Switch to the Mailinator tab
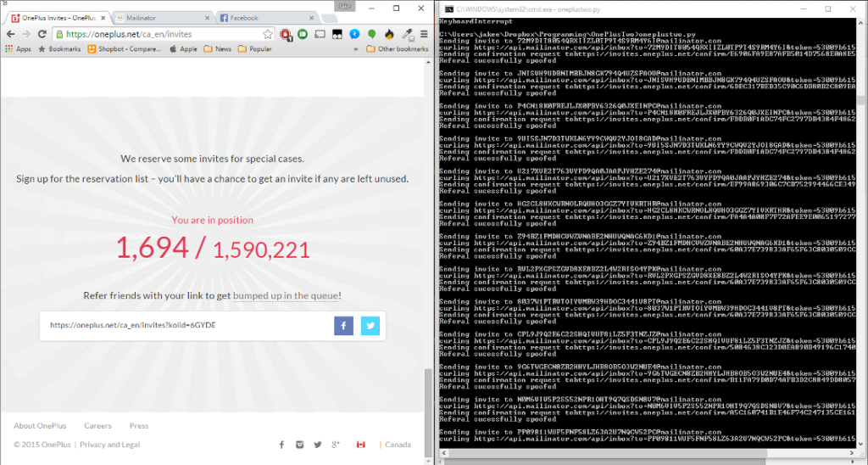 (x=161, y=18)
